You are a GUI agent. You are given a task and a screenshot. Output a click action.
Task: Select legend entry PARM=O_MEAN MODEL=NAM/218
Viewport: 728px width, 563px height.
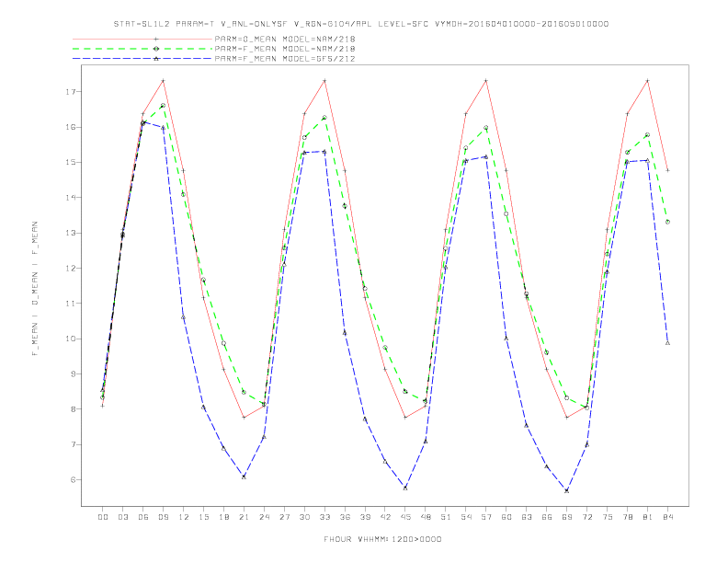tap(285, 39)
